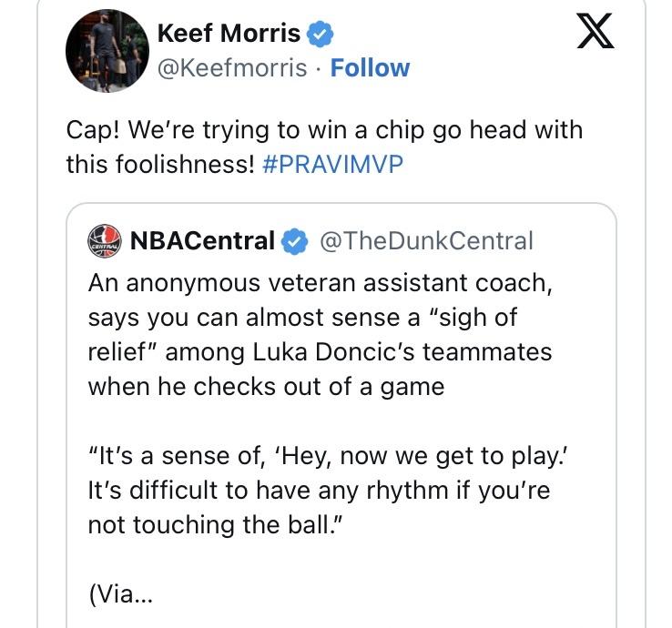Image resolution: width=672 pixels, height=628 pixels.
Task: Open the @TheDunkCentral handle
Action: pyautogui.click(x=426, y=241)
